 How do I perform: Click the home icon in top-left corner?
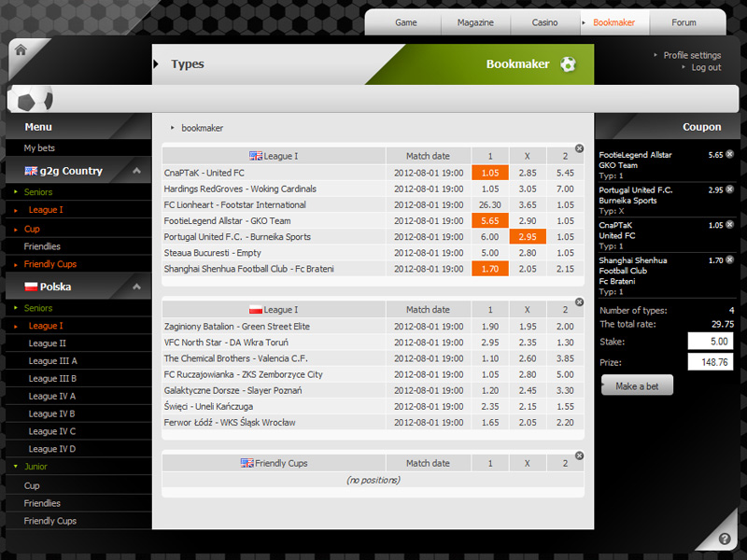click(21, 50)
